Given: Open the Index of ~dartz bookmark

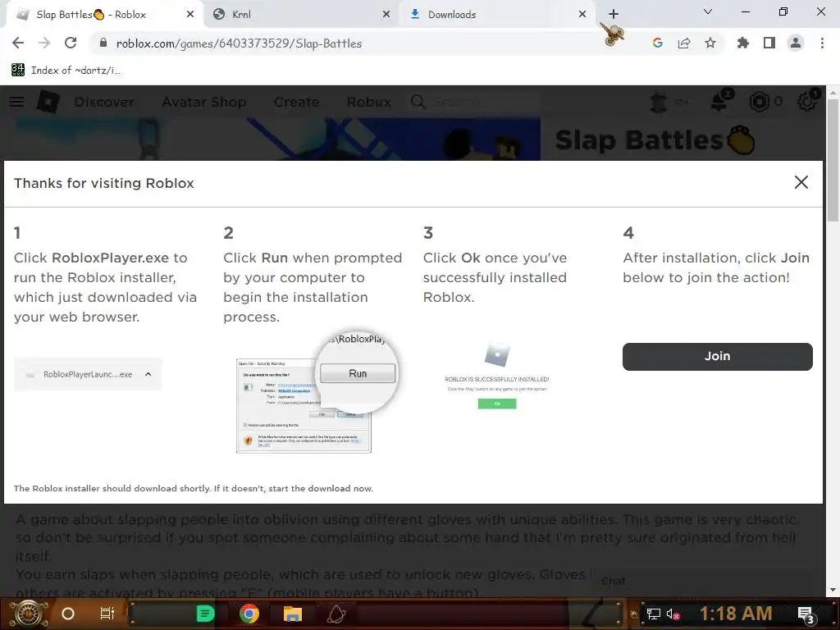Looking at the screenshot, I should point(66,70).
